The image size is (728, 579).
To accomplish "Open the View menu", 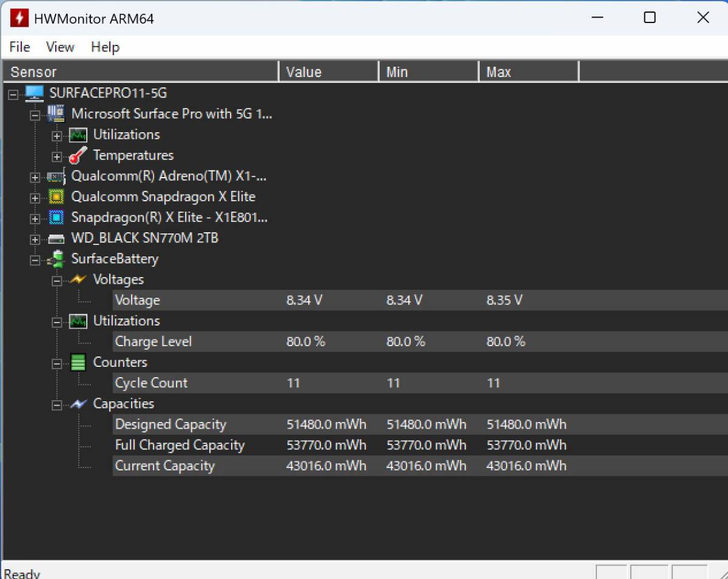I will point(60,47).
